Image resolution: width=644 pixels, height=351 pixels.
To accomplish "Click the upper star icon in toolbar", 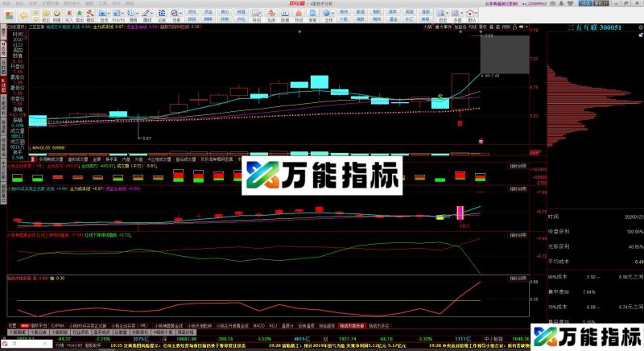I will [35, 13].
